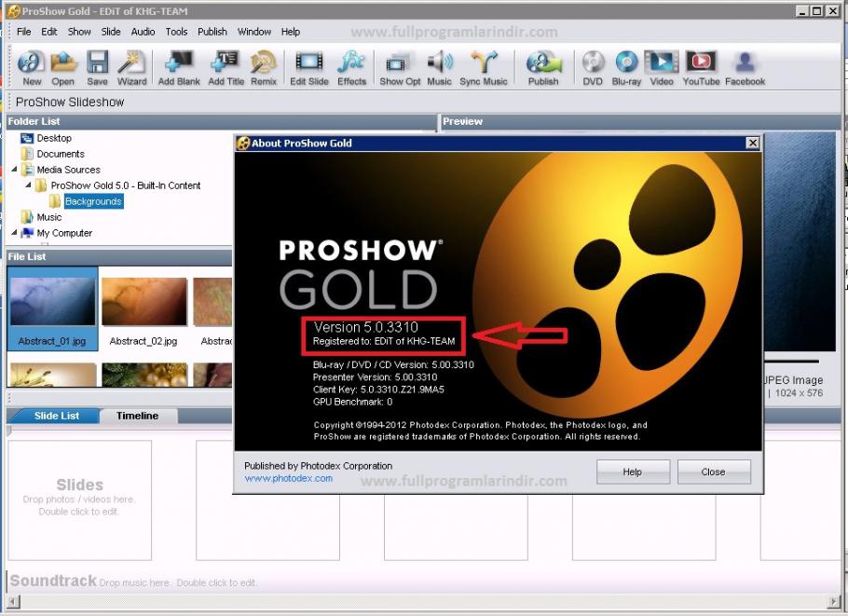The height and width of the screenshot is (616, 848).
Task: Open the Audio menu
Action: tap(143, 32)
